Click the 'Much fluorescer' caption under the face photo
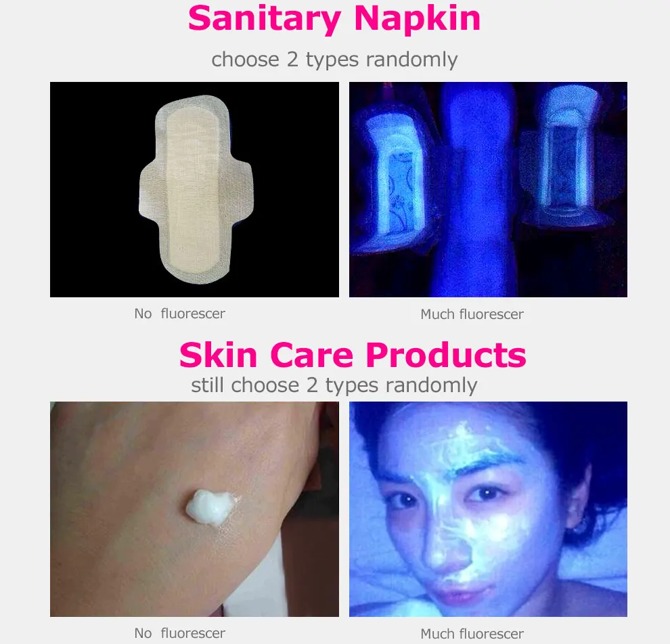This screenshot has width=670, height=644. [x=472, y=634]
